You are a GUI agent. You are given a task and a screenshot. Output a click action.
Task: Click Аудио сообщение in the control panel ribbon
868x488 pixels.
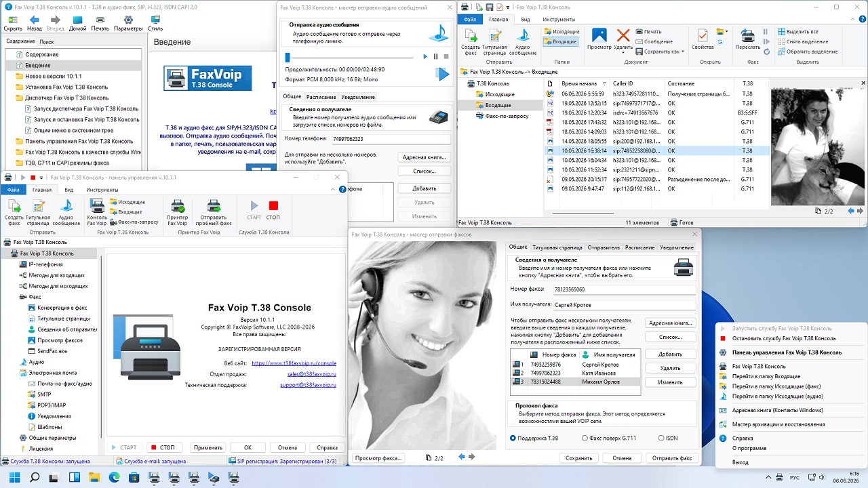pyautogui.click(x=66, y=212)
